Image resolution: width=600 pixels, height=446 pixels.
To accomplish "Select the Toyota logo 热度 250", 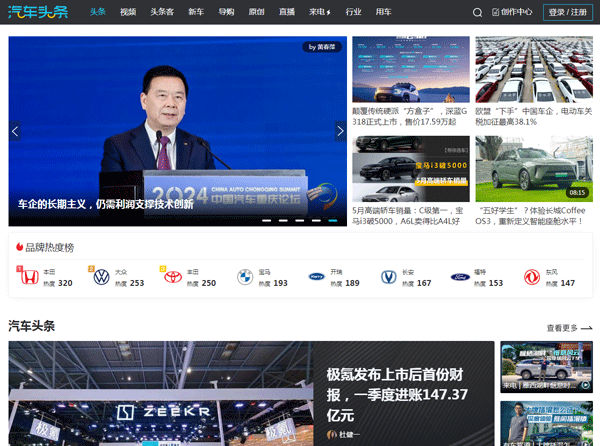I will (x=173, y=277).
